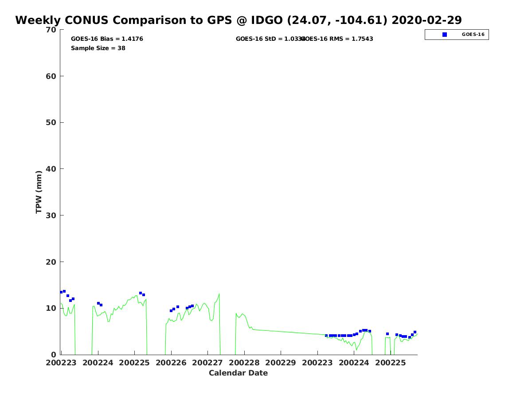Select the 200227 x-axis tick label
The image size is (532, 399).
coord(207,363)
